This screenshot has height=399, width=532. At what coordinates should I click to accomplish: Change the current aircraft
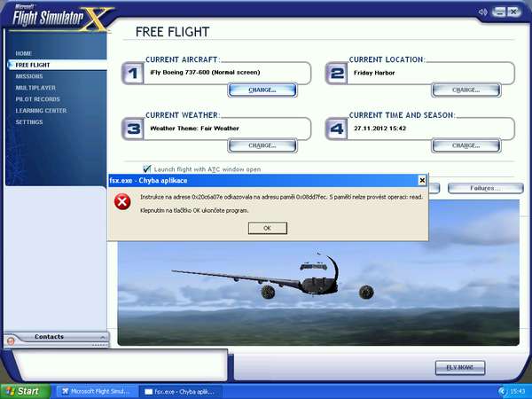[262, 90]
